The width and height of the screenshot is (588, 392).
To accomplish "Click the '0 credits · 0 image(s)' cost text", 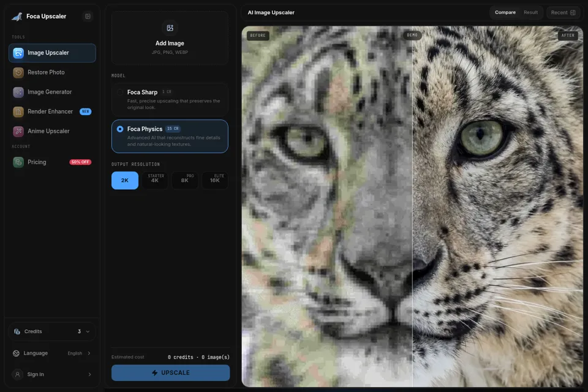I will pos(198,357).
